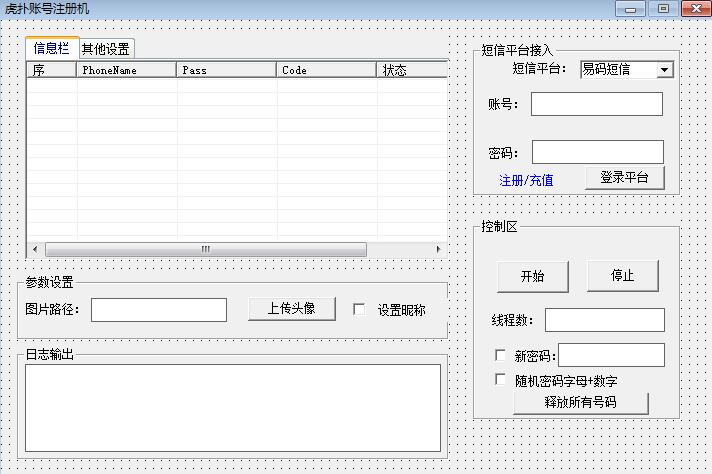Screen dimensions: 712x474
Task: Click the table scrollbar left arrow
Action: [x=35, y=249]
